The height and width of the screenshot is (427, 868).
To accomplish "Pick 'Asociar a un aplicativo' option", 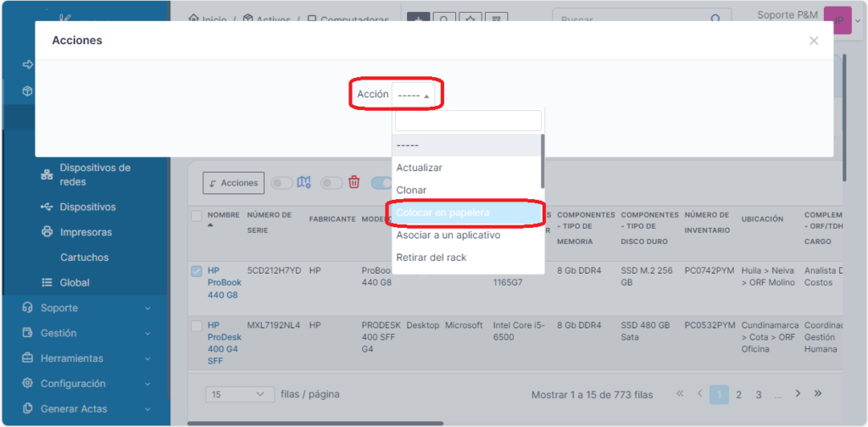I will [x=448, y=235].
